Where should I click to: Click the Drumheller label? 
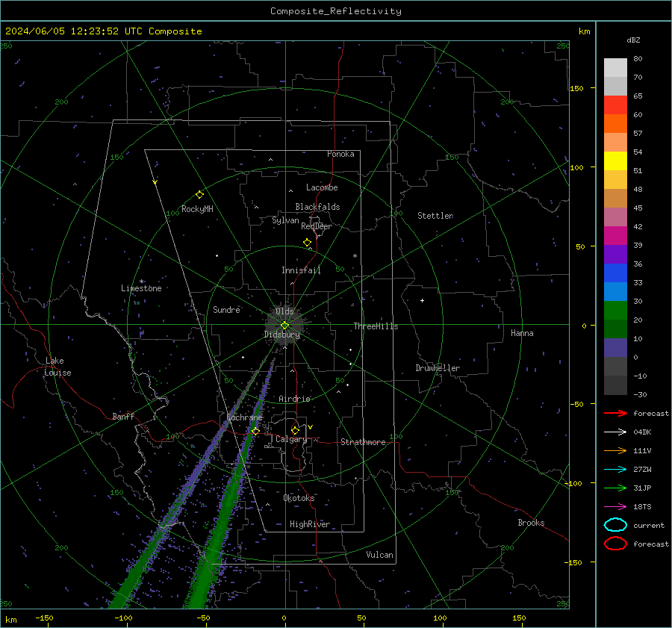[x=438, y=368]
